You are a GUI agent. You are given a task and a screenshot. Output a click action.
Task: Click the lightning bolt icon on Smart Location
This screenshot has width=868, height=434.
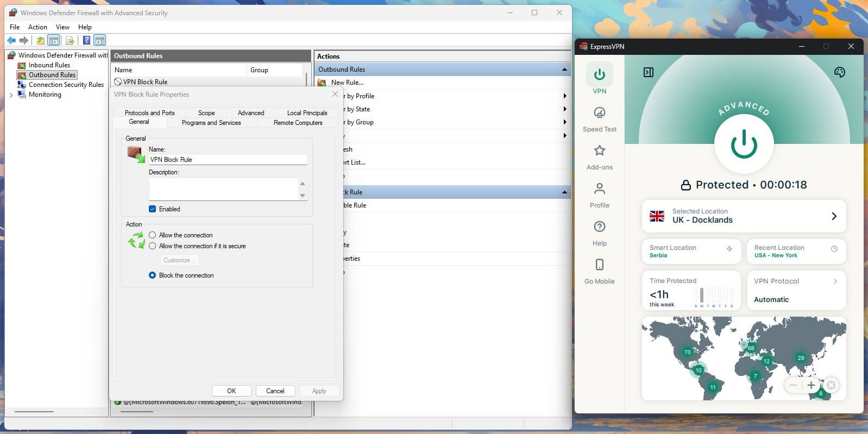729,249
